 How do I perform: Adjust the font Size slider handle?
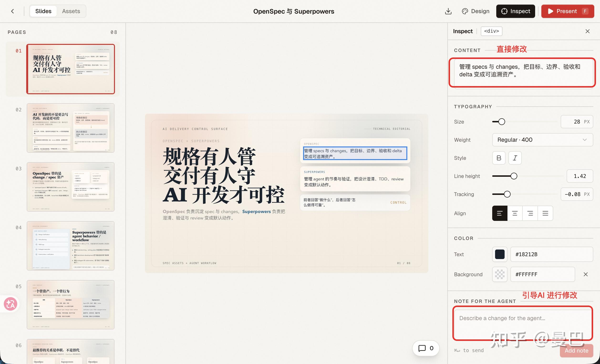(x=501, y=122)
